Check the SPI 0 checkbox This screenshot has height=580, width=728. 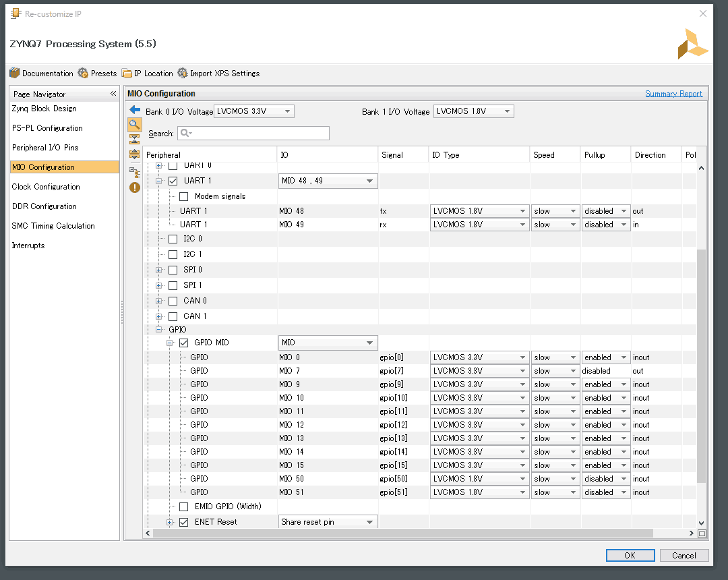pos(173,270)
